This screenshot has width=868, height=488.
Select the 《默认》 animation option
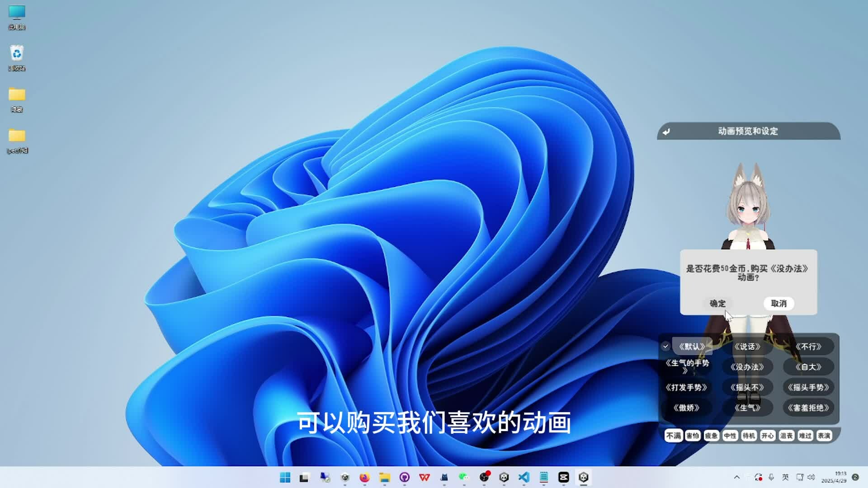(692, 347)
